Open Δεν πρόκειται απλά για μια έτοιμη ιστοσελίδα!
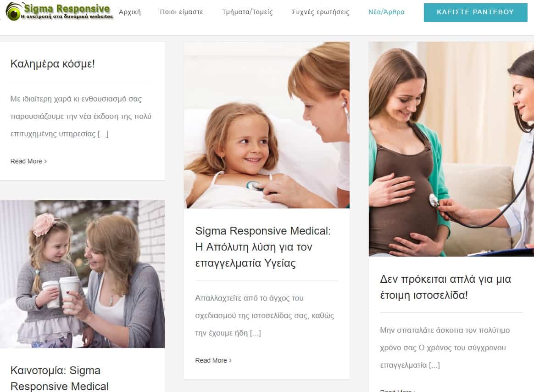The height and width of the screenshot is (392, 534). pos(445,287)
